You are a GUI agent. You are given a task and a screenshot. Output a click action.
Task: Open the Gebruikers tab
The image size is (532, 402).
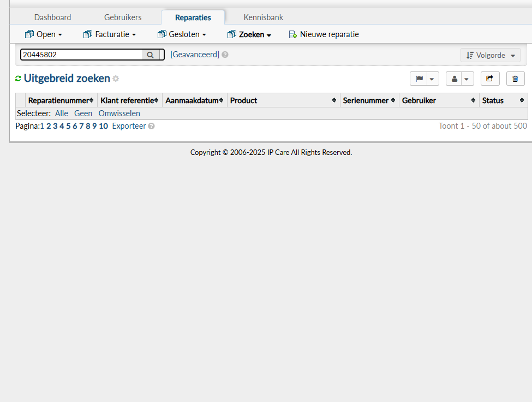coord(123,17)
